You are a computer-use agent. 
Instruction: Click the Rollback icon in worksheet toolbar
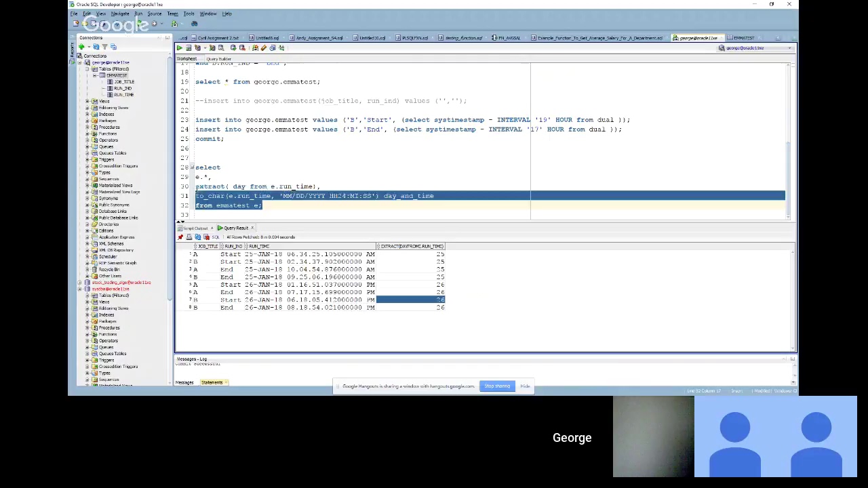tap(241, 47)
